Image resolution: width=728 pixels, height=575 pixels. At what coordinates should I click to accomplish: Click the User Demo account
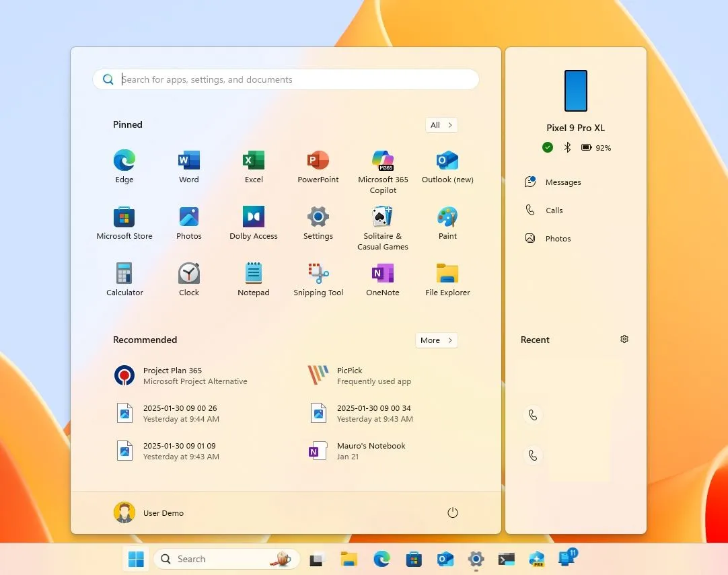(x=149, y=512)
